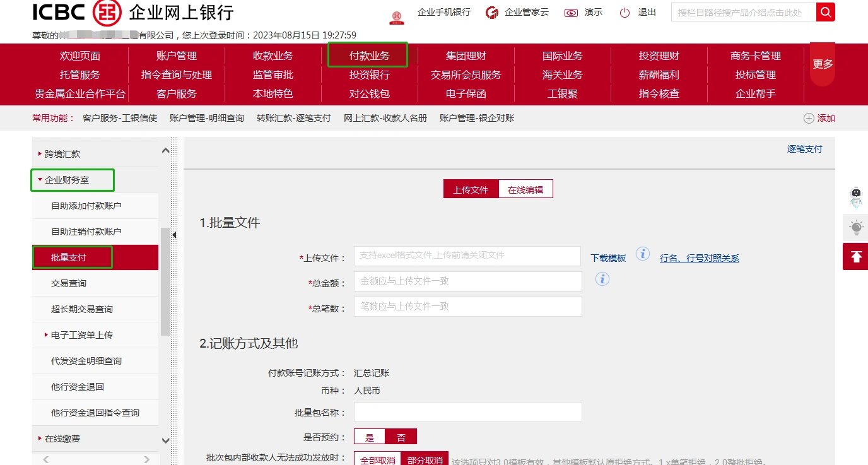868x465 pixels.
Task: Open 企业管家云 via its red icon
Action: (492, 13)
